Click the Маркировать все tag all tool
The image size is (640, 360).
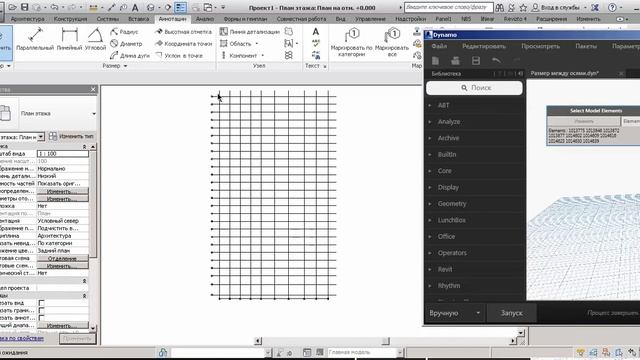392,42
